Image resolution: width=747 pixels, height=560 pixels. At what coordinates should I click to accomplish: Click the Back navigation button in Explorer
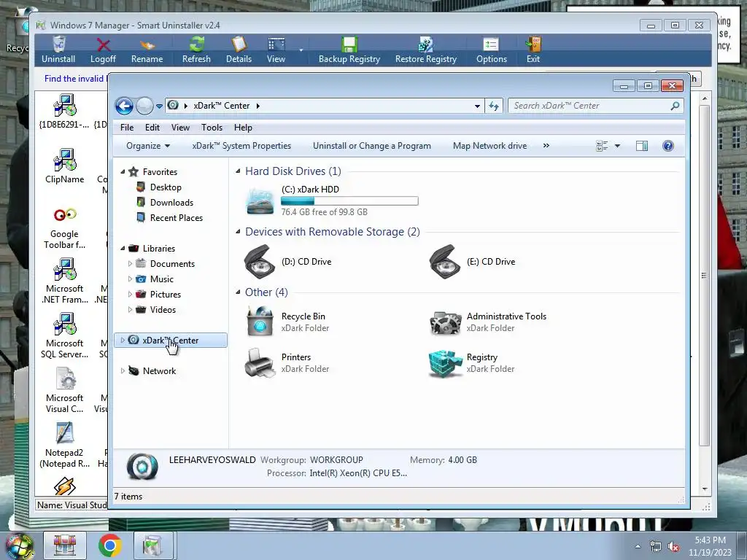click(124, 106)
